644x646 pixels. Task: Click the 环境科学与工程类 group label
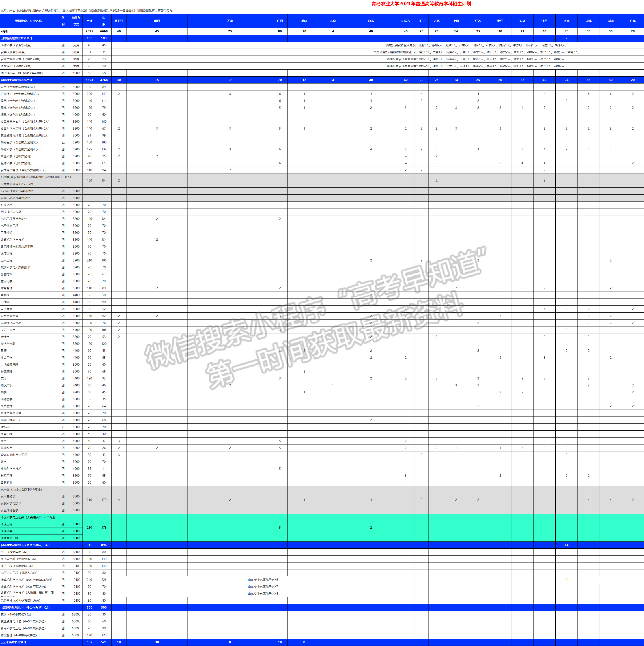pyautogui.click(x=29, y=517)
